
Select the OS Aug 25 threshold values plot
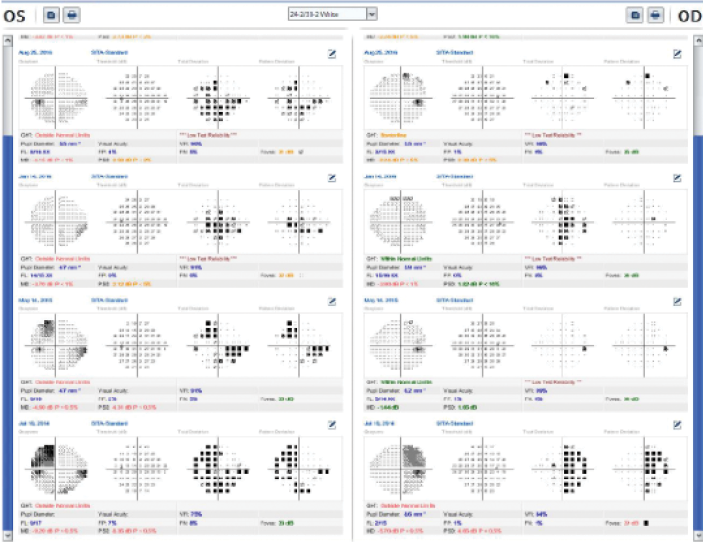tap(137, 97)
